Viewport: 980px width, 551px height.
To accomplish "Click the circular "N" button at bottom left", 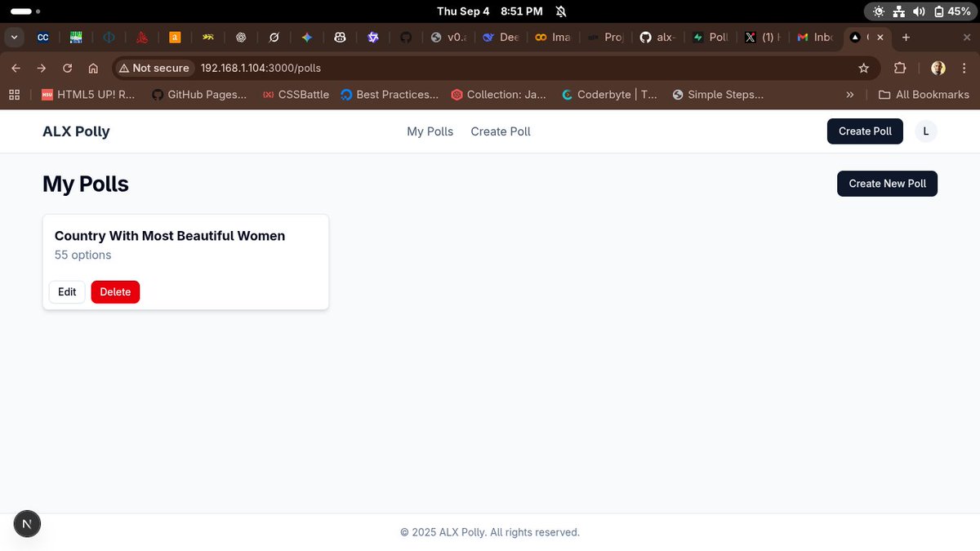I will pos(27,523).
